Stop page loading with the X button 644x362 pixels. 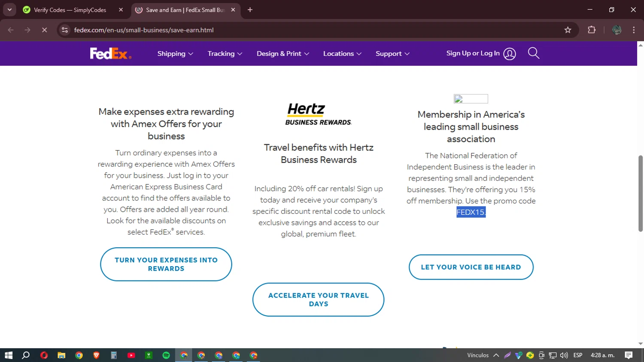[44, 30]
